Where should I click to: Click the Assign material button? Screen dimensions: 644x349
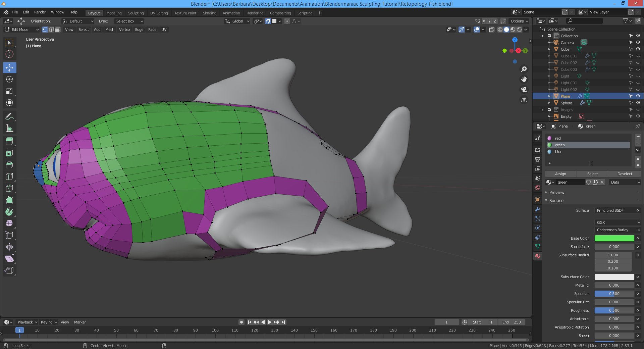560,174
